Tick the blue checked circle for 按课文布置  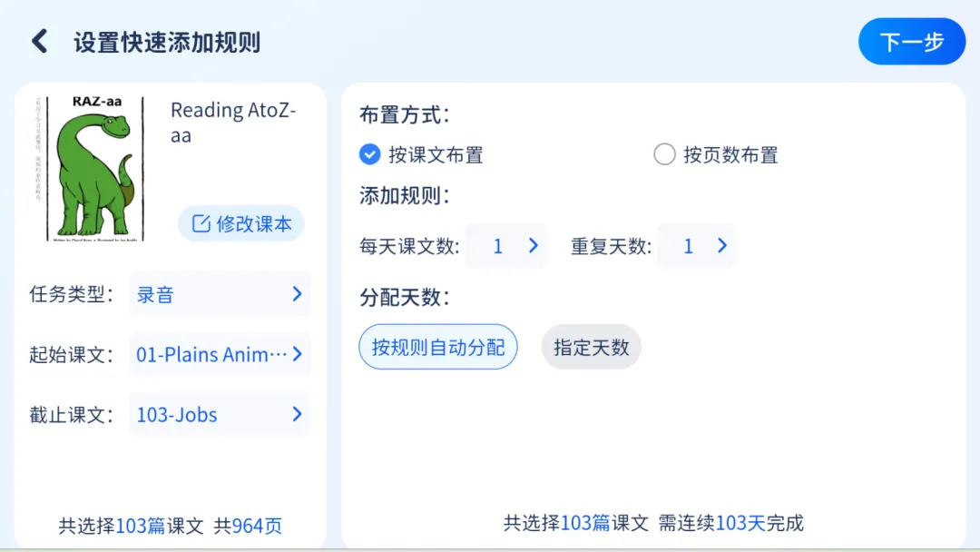369,154
